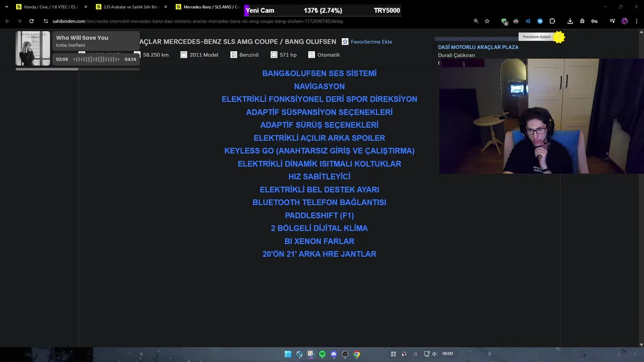Open the Extensions puzzle piece menu

(x=552, y=21)
